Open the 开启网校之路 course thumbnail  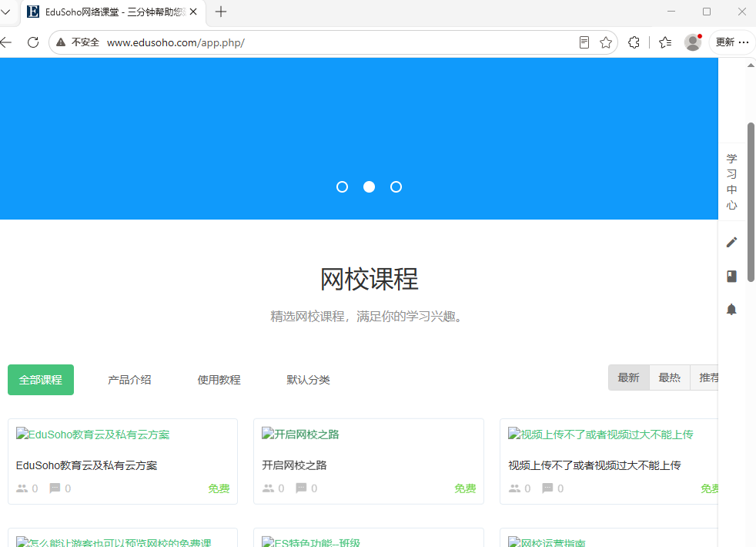[x=300, y=434]
